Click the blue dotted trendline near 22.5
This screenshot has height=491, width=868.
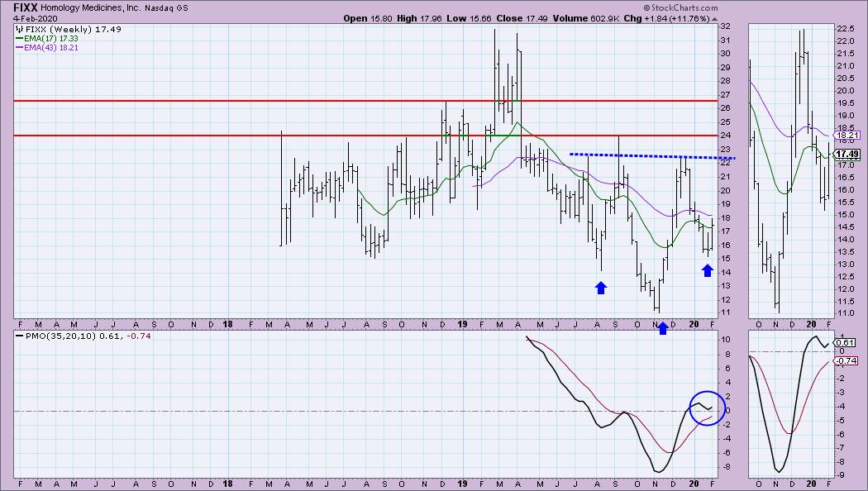click(653, 156)
